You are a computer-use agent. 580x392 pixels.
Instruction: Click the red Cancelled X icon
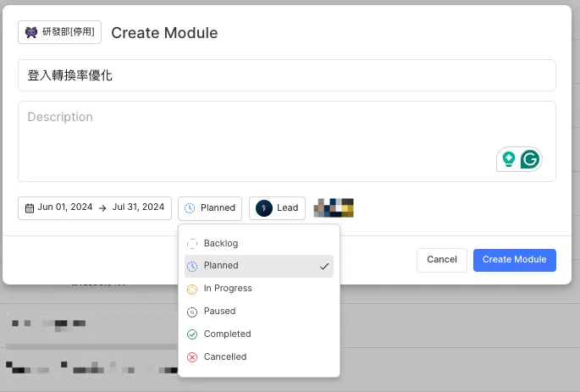[x=191, y=357]
